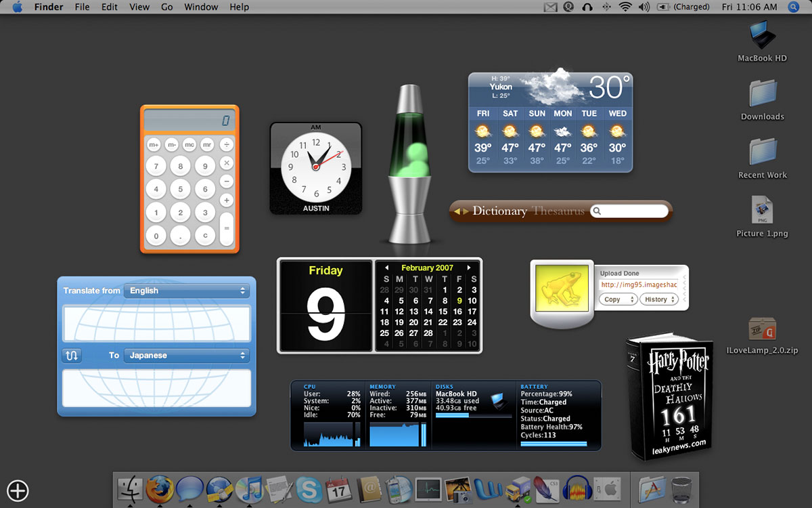Click the Harry Potter countdown book widget
Screen dimensions: 812x508
pos(671,396)
